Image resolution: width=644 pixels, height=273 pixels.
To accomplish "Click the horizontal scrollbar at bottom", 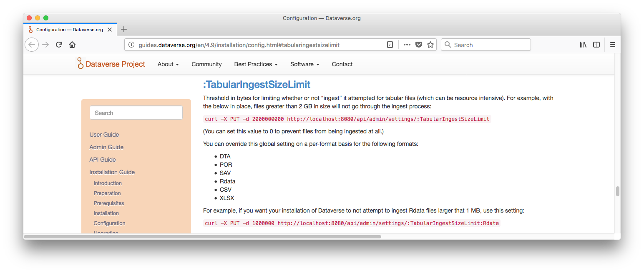I will 203,236.
